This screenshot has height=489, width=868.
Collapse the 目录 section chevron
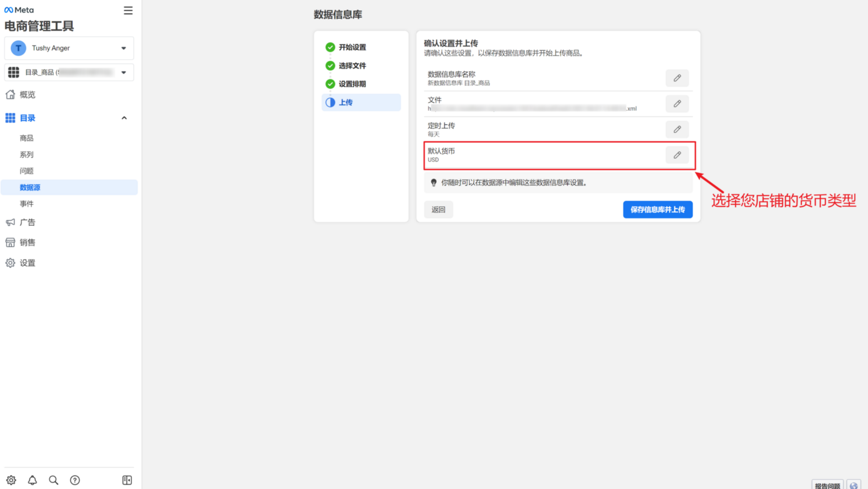(124, 118)
